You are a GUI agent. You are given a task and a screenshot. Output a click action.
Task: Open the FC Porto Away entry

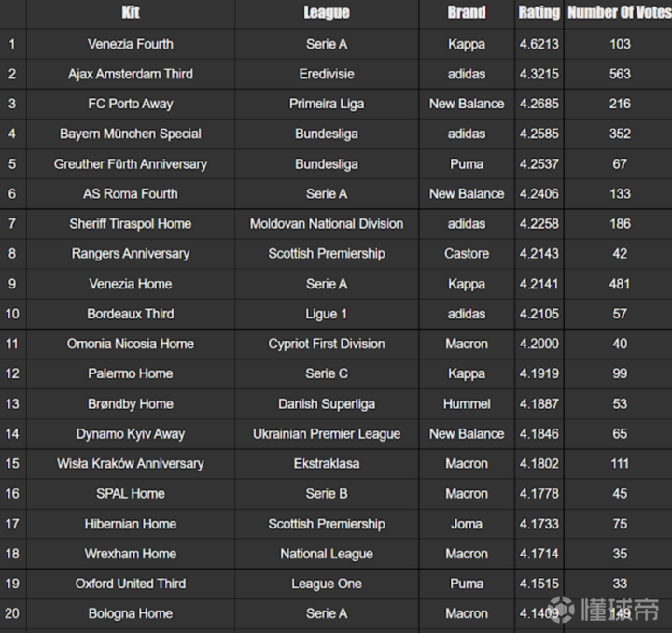pyautogui.click(x=130, y=104)
